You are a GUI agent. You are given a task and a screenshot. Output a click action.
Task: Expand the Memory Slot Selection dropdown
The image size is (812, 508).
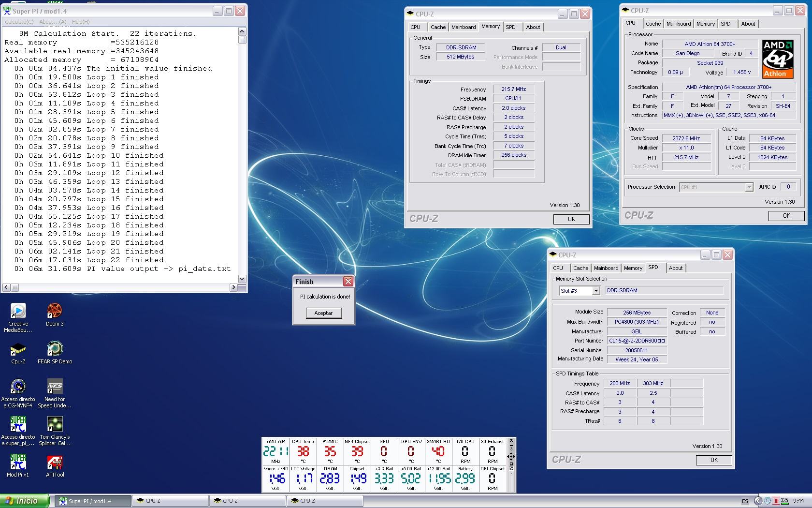coord(596,291)
